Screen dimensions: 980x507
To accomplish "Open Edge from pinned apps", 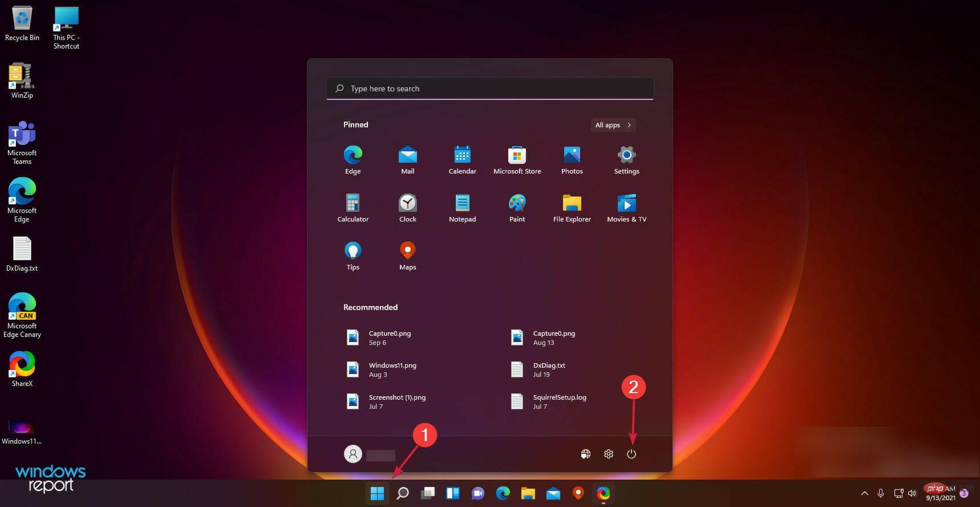I will 353,160.
